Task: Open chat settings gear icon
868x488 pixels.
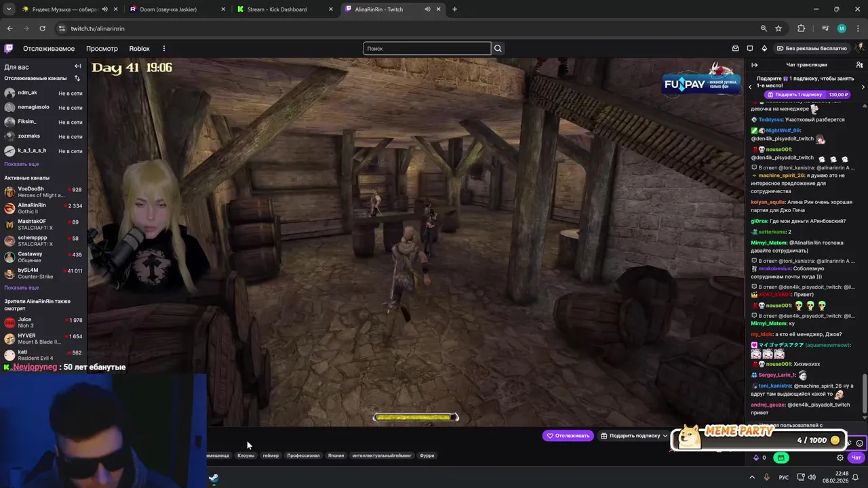Action: click(x=840, y=457)
